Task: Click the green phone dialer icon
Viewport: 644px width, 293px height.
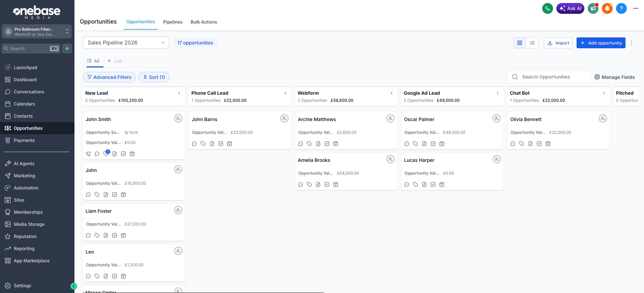Action: tap(547, 8)
